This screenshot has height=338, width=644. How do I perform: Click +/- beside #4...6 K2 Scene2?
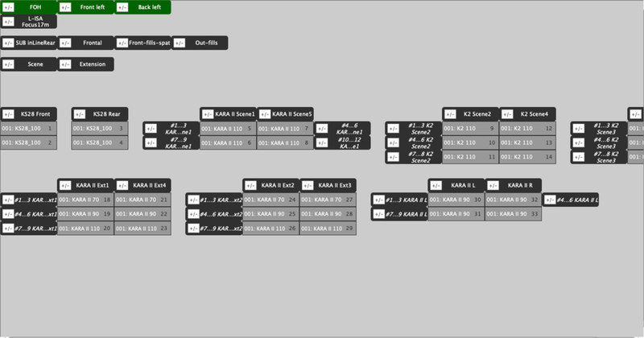pos(393,143)
